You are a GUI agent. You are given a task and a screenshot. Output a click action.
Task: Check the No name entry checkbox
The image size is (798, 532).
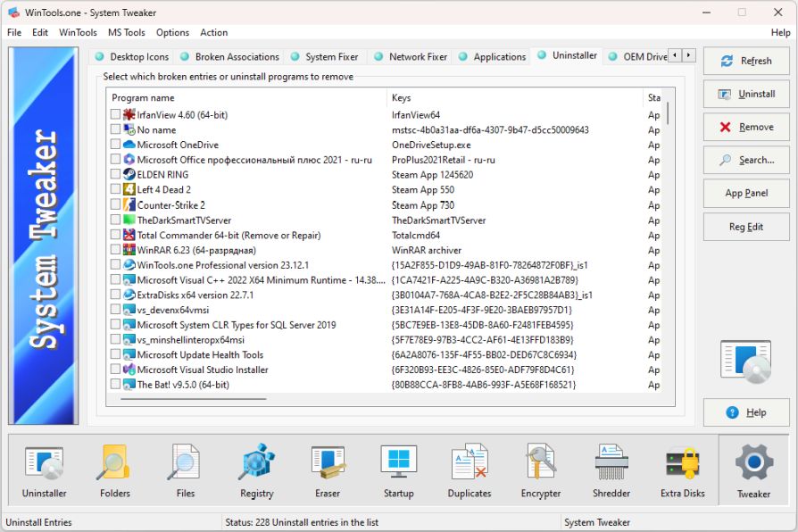[x=115, y=129]
